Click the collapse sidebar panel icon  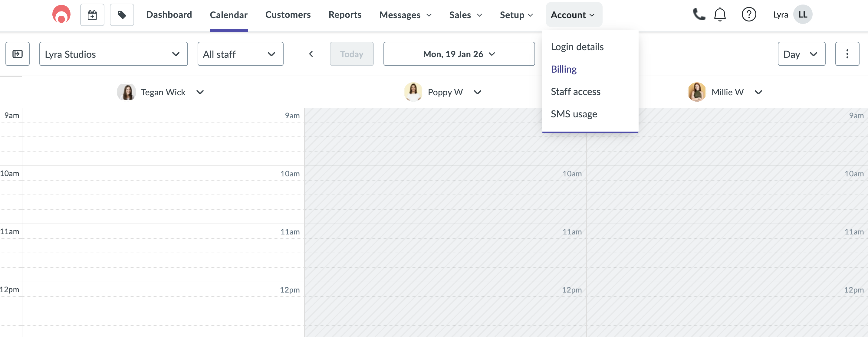[x=18, y=54]
